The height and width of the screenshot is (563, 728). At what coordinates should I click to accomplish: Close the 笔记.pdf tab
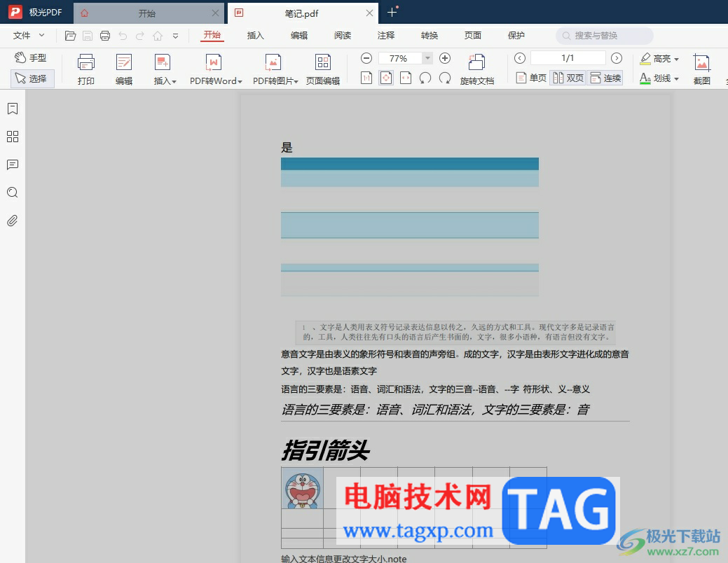coord(369,13)
